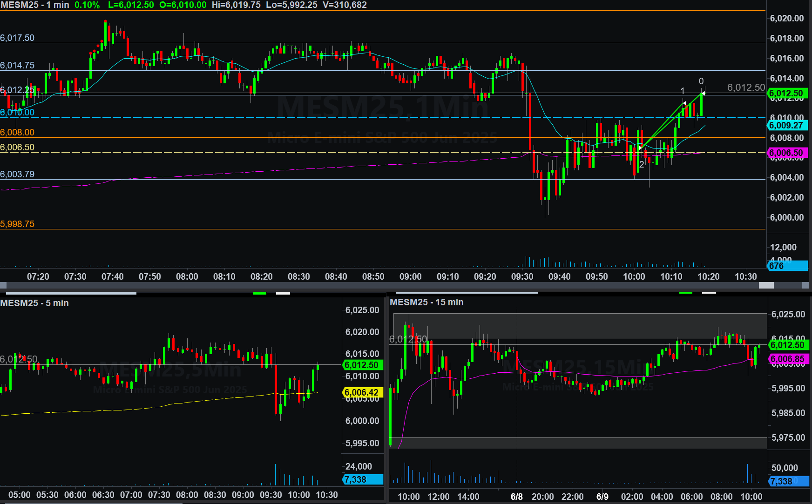Screen dimensions: 812x504
Task: Click the MESM25 - 15 min chart title
Action: pos(426,302)
